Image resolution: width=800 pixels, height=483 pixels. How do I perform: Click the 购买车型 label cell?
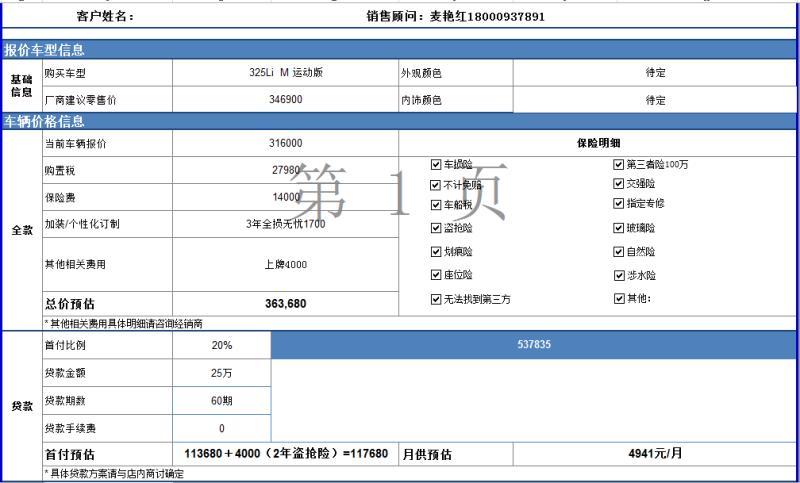coord(108,72)
